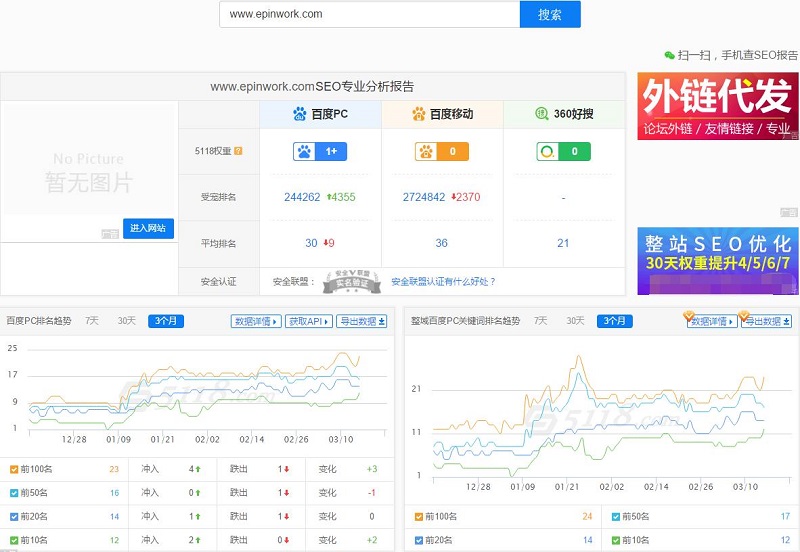
Task: Click the 360好搜 green logo icon in header
Action: pyautogui.click(x=541, y=114)
